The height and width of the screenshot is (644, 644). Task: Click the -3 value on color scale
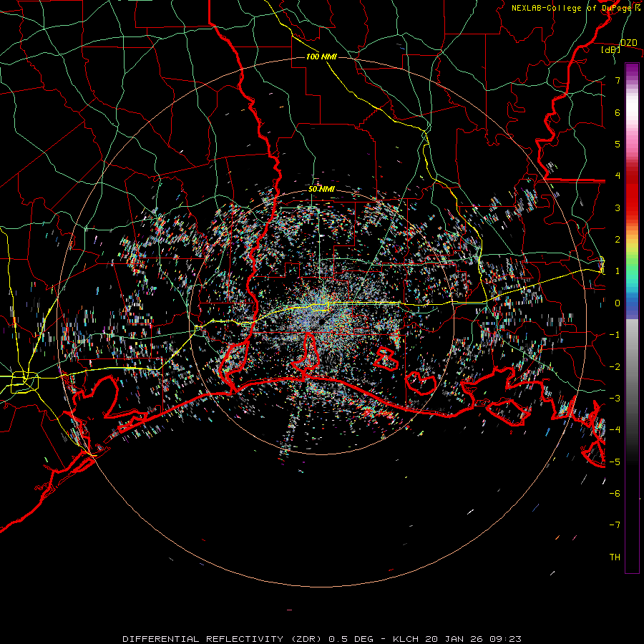click(615, 399)
